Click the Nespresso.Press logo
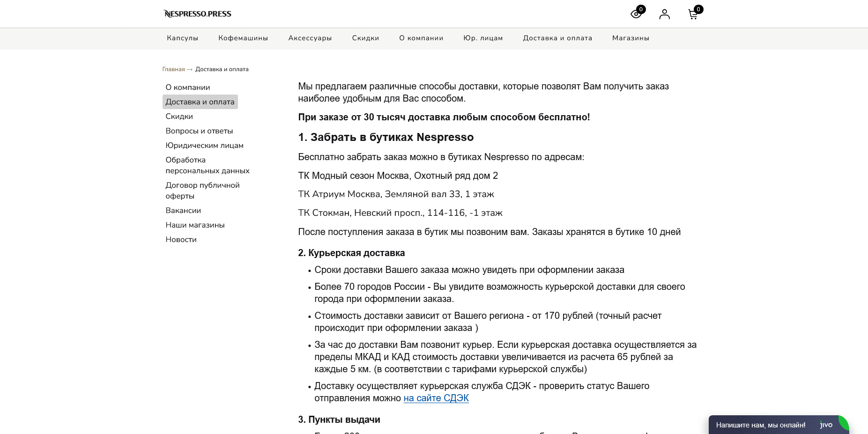This screenshot has width=868, height=434. point(197,14)
